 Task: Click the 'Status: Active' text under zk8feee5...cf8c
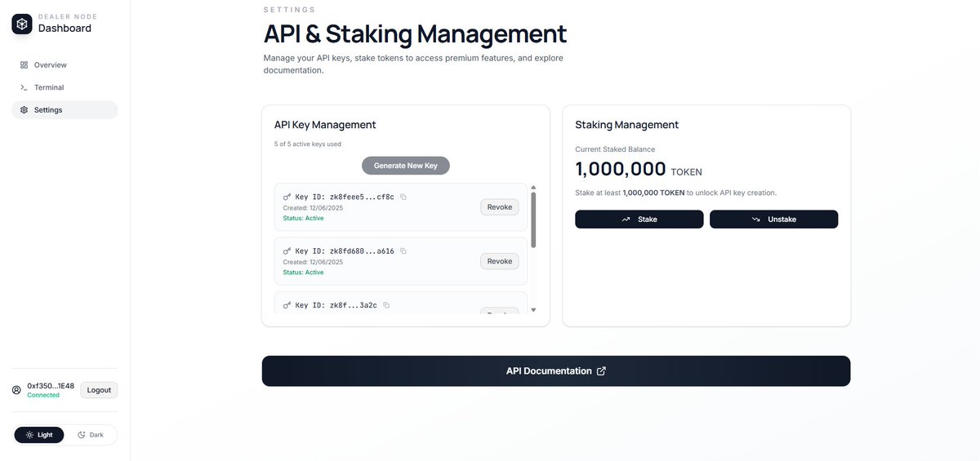[x=303, y=218]
